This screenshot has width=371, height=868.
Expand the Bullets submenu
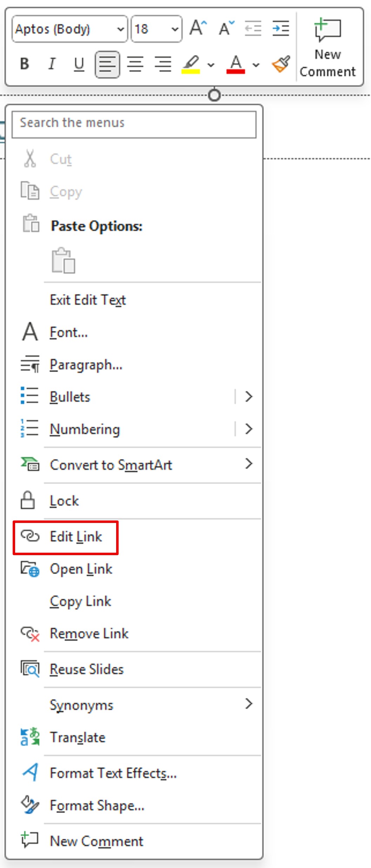click(249, 396)
